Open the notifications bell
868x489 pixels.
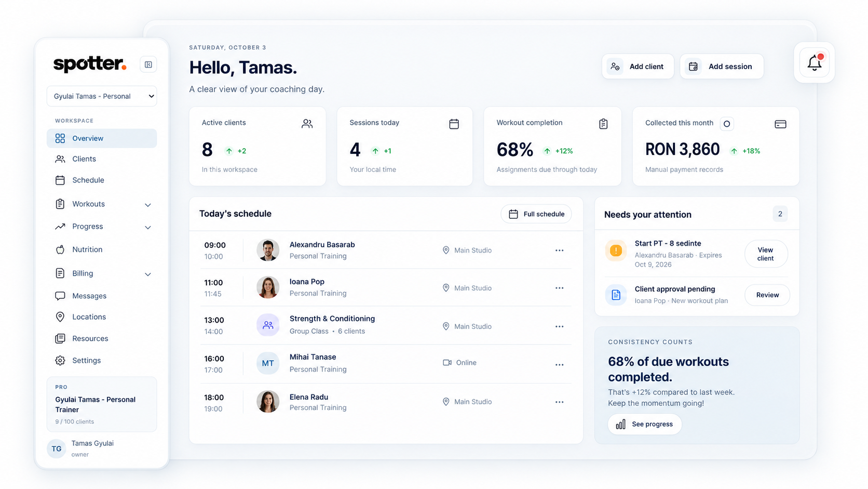pos(814,63)
